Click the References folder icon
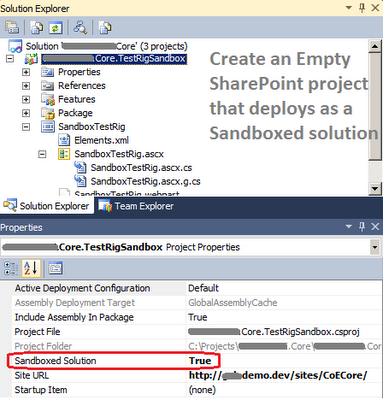 (48, 86)
